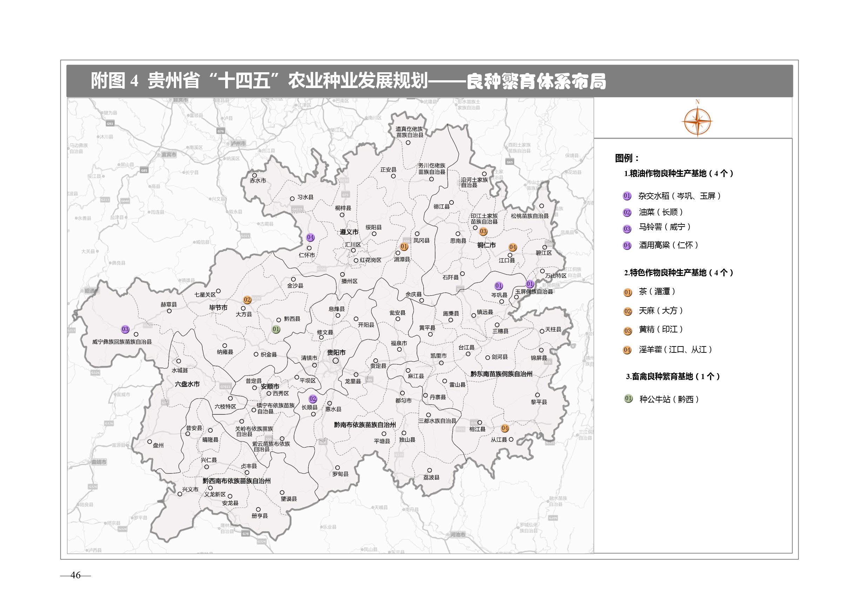Image resolution: width=868 pixels, height=613 pixels.
Task: Click orange 04 marker near 从江县 on map
Action: (x=505, y=428)
